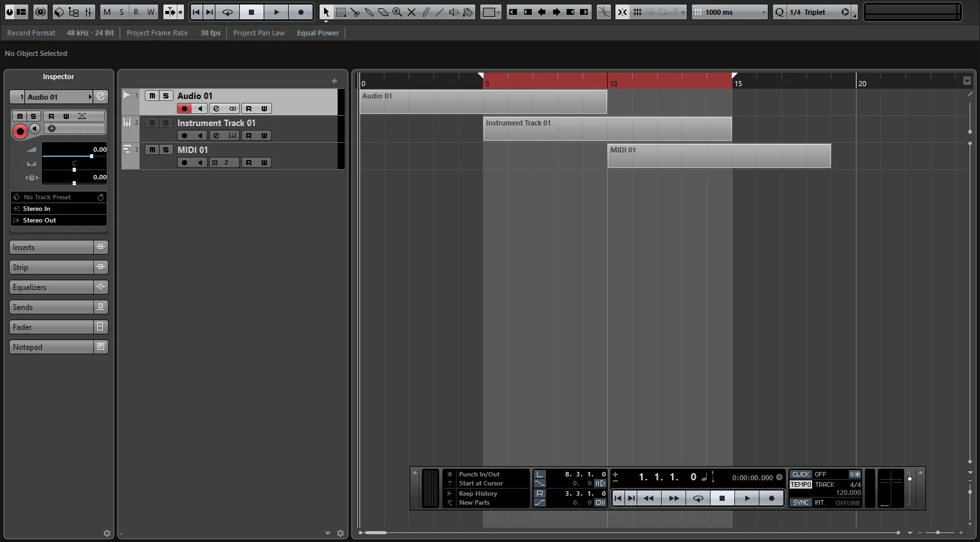Select the Mute X tool
Viewport: 980px width, 542px height.
(412, 12)
